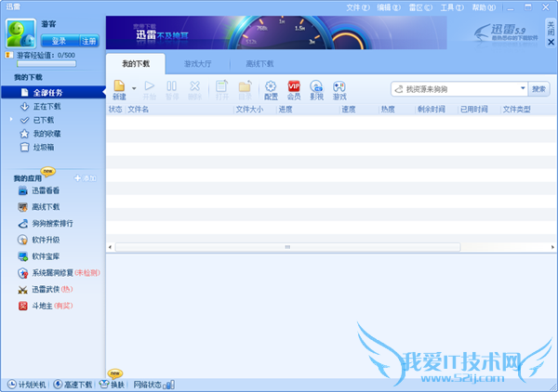
Task: Open the 游戏 gamepad icon
Action: (x=339, y=90)
